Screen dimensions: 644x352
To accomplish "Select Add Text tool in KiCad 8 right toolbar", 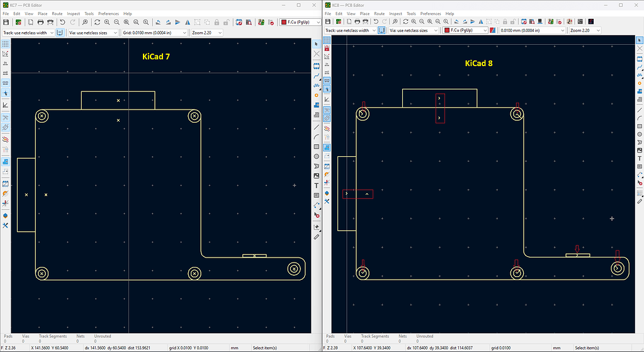I will (640, 159).
